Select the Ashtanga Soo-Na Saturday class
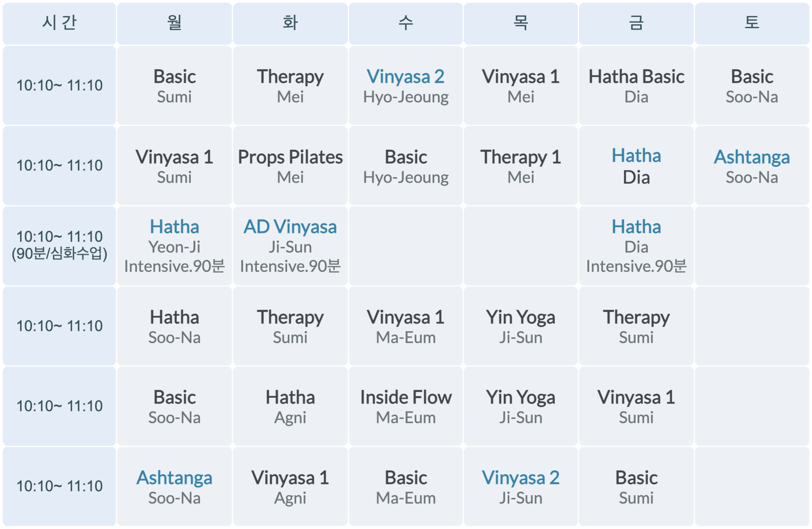This screenshot has width=812, height=529. click(x=751, y=166)
